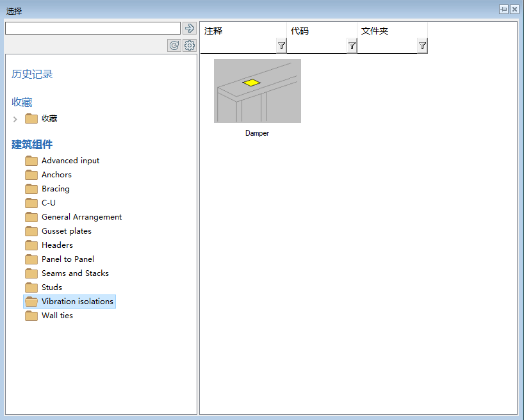Focus the search input field
524x420 pixels.
coord(93,28)
